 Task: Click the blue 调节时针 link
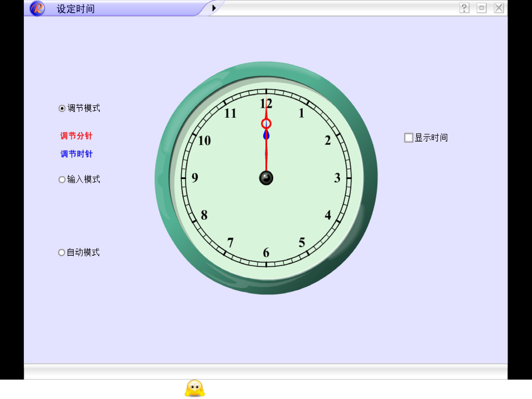(x=76, y=154)
